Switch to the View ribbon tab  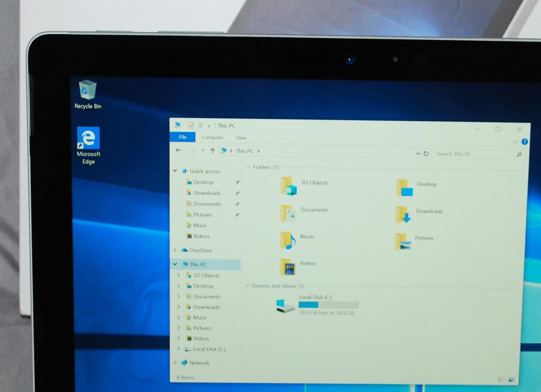241,138
